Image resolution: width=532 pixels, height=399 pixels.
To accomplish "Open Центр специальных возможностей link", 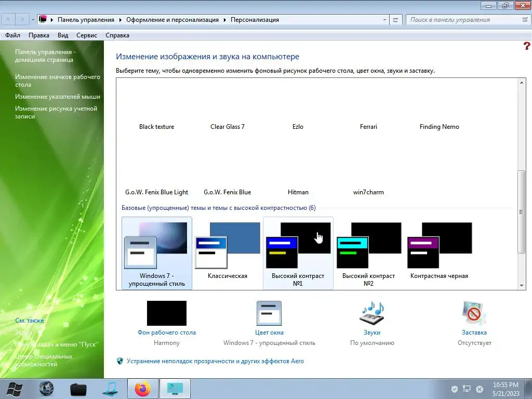I will coord(44,361).
